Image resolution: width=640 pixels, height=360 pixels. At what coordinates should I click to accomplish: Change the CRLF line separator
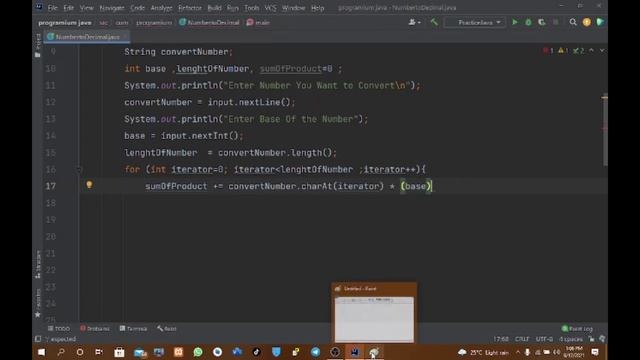522,339
